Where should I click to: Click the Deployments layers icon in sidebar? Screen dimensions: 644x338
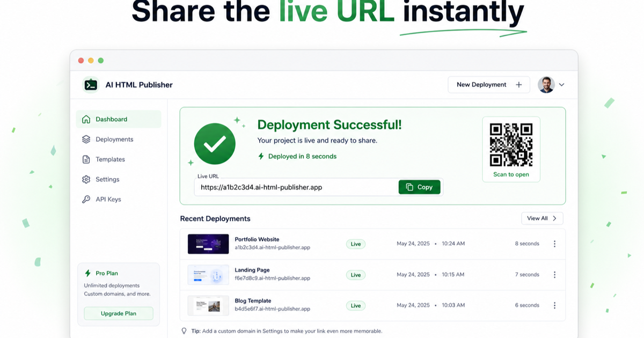86,139
